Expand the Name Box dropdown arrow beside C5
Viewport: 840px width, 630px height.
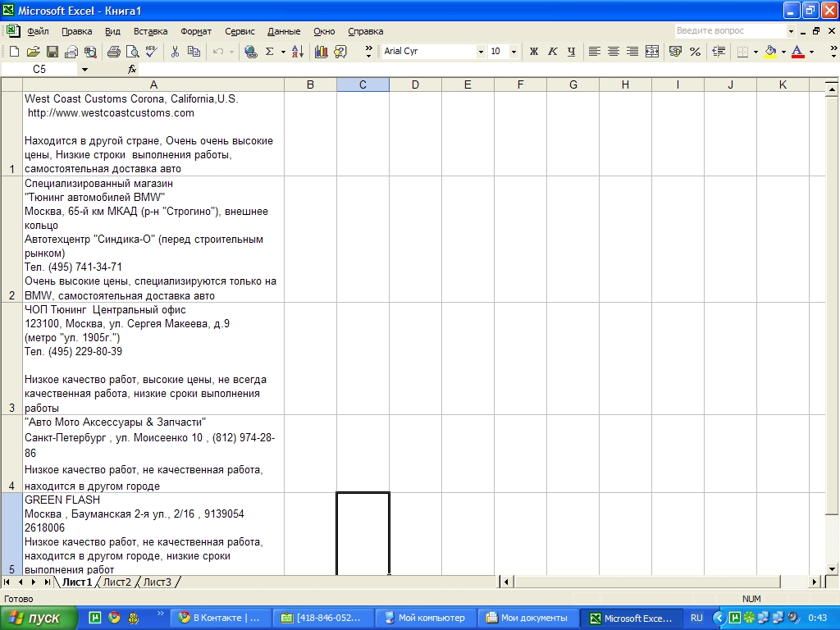pyautogui.click(x=84, y=70)
